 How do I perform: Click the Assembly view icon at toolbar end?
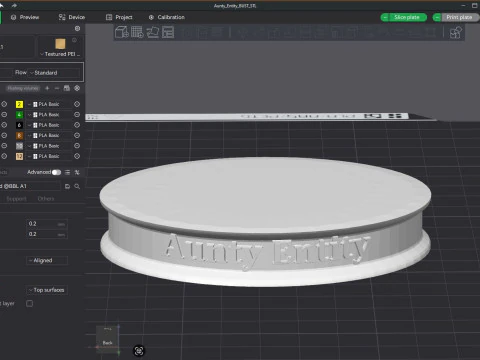tap(455, 33)
